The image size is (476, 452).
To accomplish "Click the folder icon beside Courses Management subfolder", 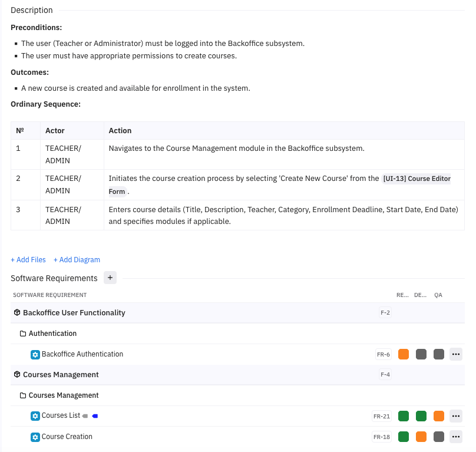I will 23,395.
